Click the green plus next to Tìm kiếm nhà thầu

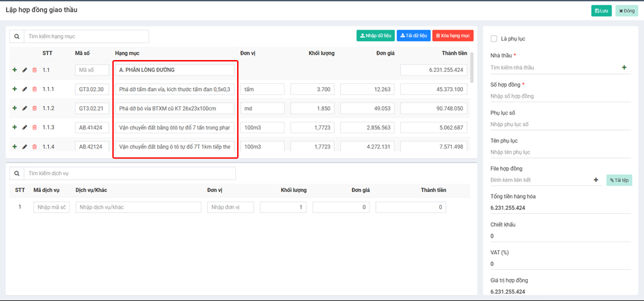click(624, 67)
